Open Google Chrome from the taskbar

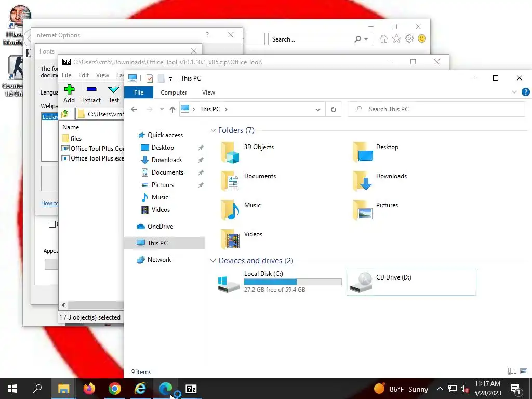(115, 389)
